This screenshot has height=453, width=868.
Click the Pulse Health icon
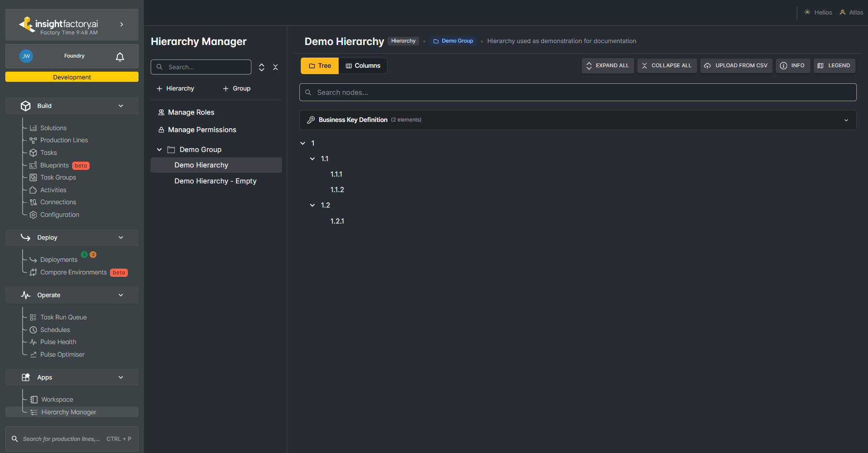(x=33, y=342)
